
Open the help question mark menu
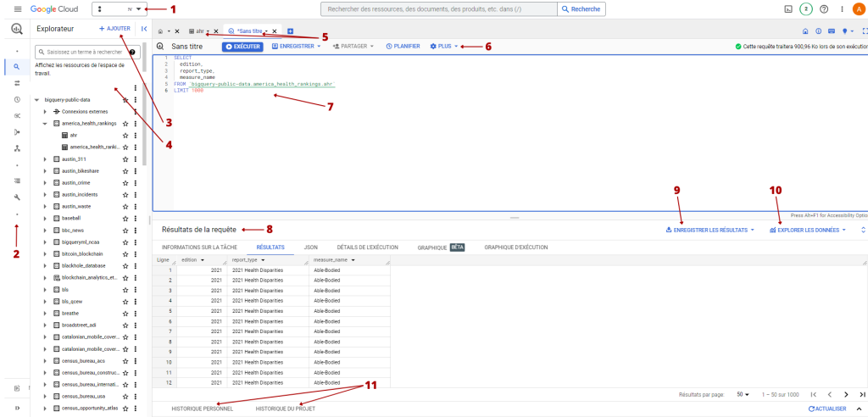(823, 8)
